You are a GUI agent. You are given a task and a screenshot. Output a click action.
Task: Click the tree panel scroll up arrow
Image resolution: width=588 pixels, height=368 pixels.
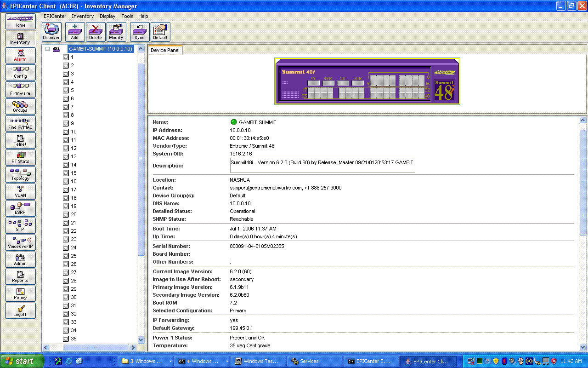point(141,48)
